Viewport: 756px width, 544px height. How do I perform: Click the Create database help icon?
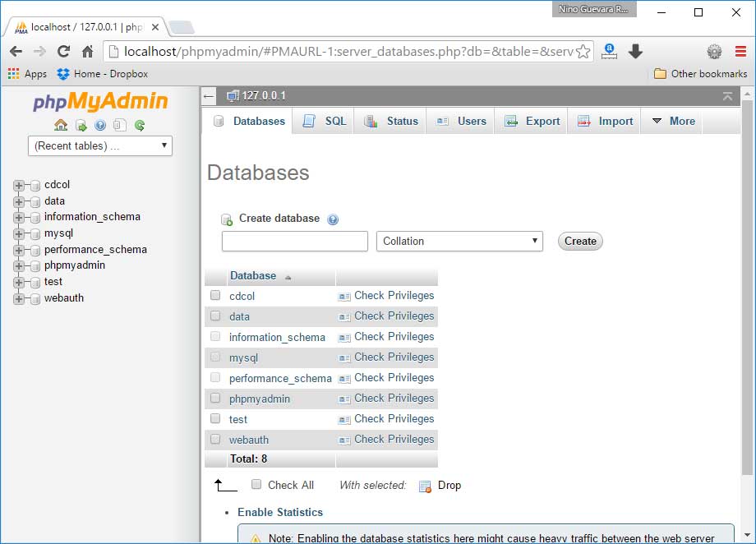point(333,219)
